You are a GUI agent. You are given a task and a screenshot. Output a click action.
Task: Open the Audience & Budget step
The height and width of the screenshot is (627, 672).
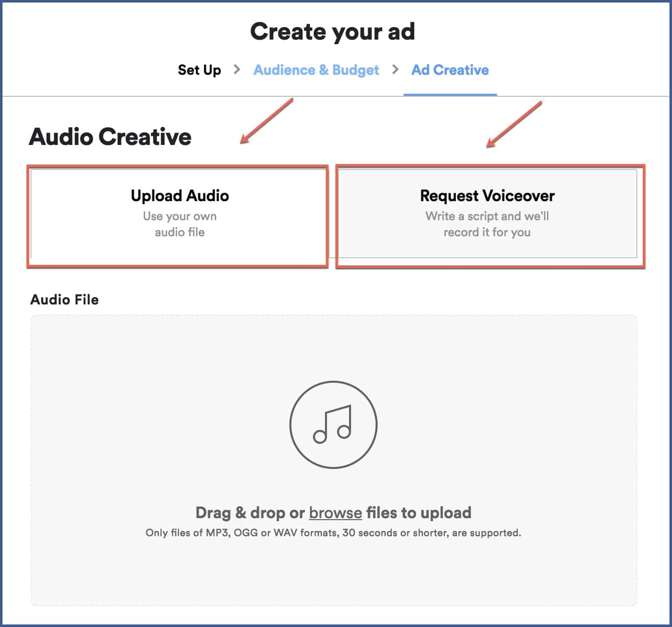[316, 70]
